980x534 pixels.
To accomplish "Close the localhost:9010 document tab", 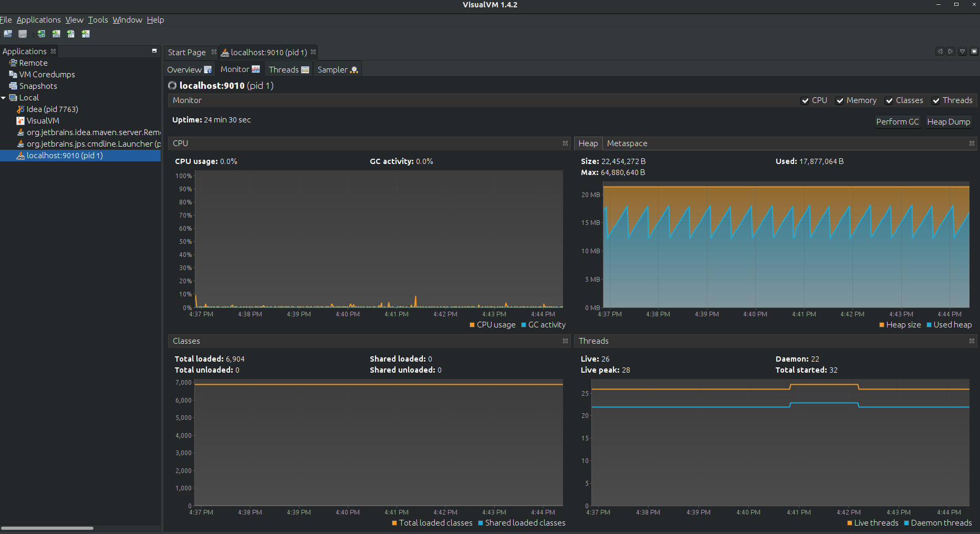I will 313,52.
